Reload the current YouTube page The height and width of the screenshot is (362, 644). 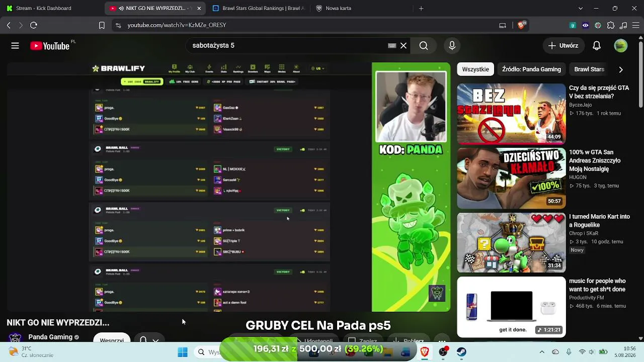[34, 25]
